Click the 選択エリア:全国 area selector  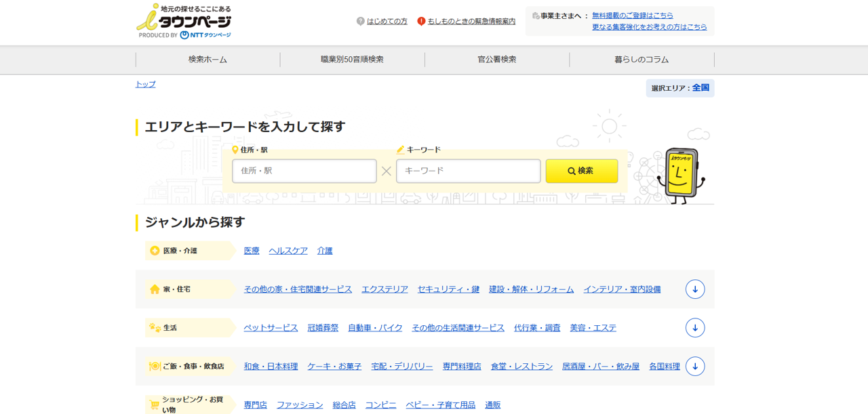(679, 88)
